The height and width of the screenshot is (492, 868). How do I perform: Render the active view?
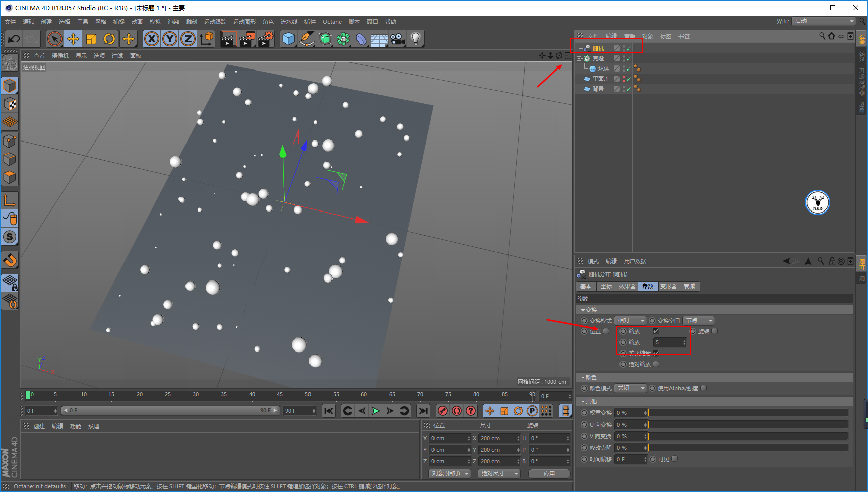(228, 39)
